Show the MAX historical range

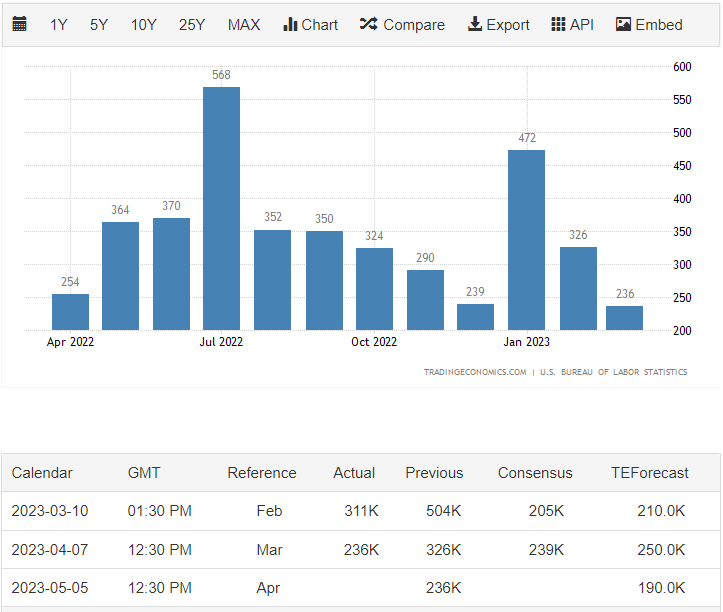pos(243,24)
